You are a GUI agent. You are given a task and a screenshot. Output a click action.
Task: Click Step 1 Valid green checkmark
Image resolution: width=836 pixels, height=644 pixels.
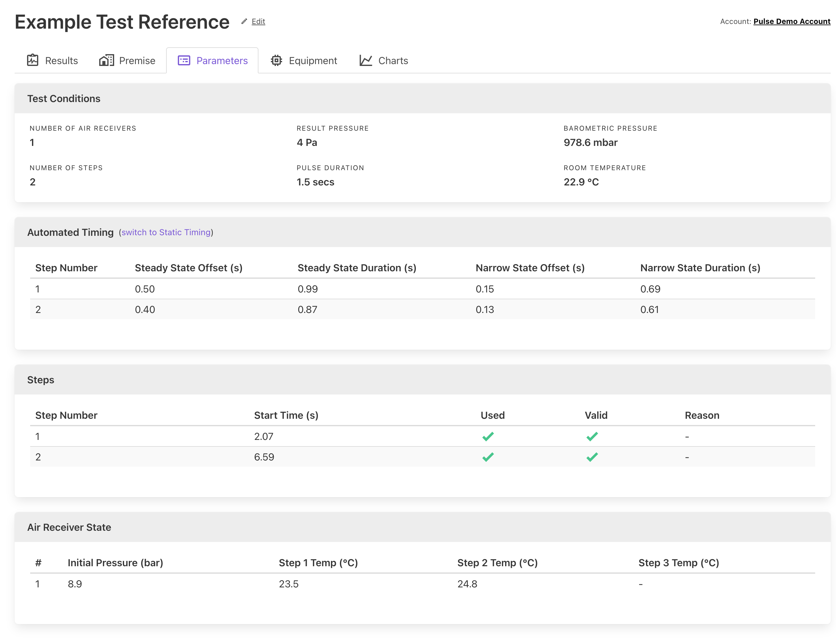pos(592,436)
